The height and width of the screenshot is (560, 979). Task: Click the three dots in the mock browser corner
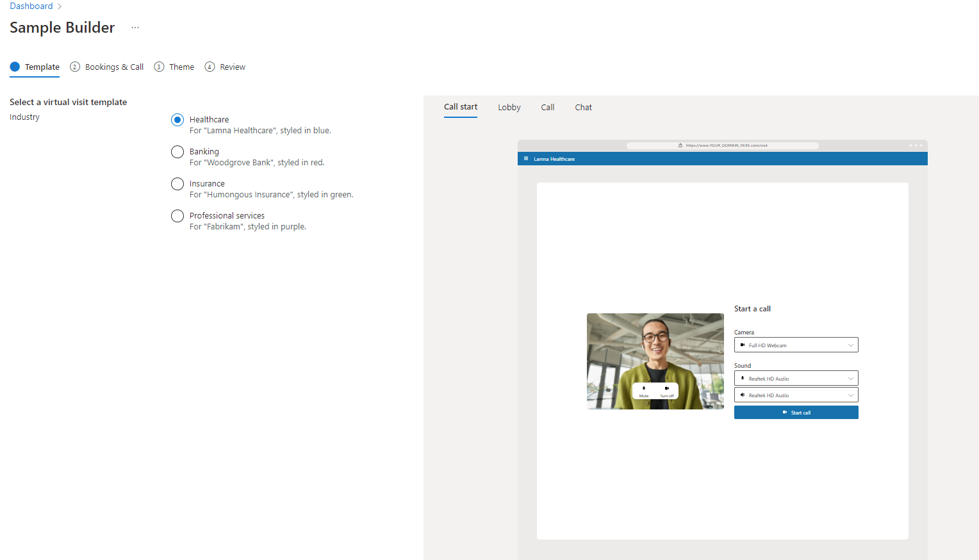915,145
